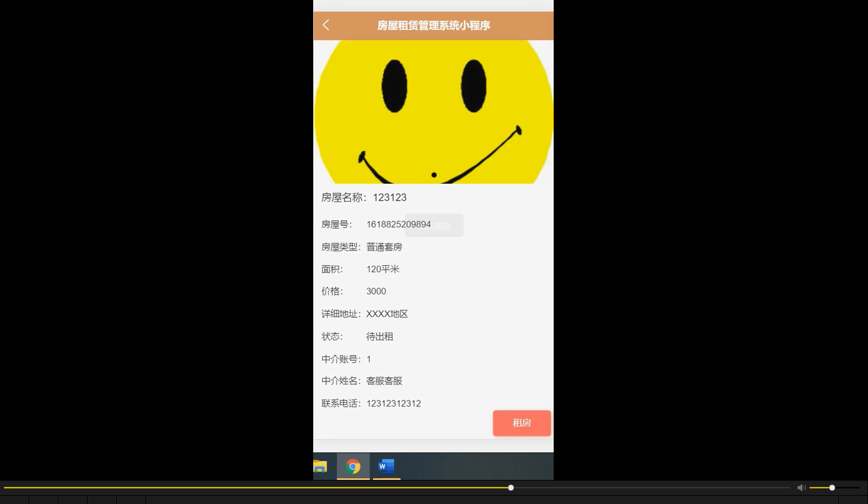The image size is (868, 504).
Task: Open Google Chrome from the taskbar
Action: click(x=353, y=466)
